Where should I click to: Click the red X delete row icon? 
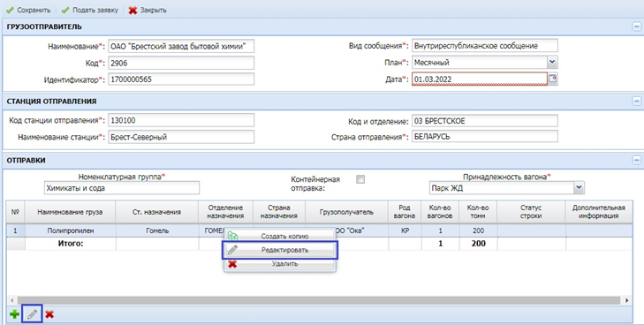click(x=49, y=314)
